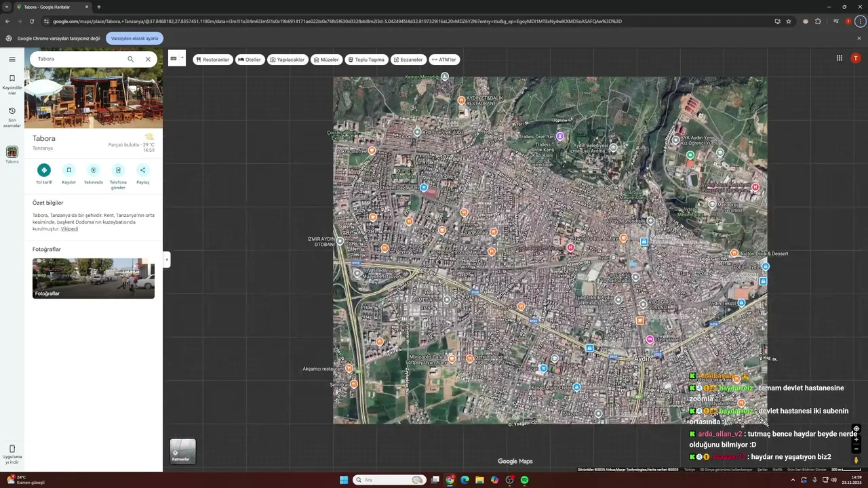This screenshot has width=868, height=488.
Task: Collapse the Tabora side panel
Action: [167, 259]
